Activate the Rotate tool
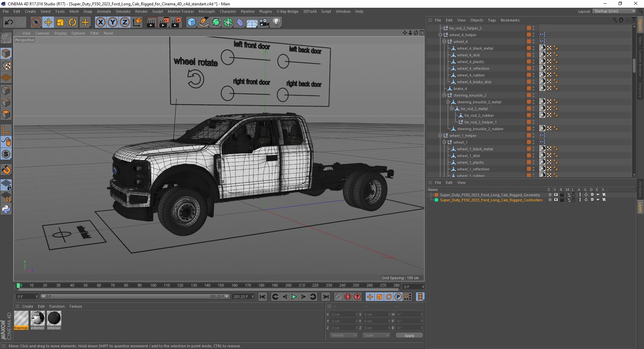Screen dimensions: 644x349 [x=72, y=22]
